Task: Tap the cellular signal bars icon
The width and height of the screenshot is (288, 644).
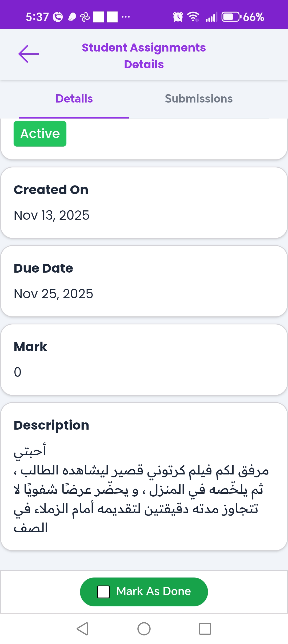Action: 211,17
